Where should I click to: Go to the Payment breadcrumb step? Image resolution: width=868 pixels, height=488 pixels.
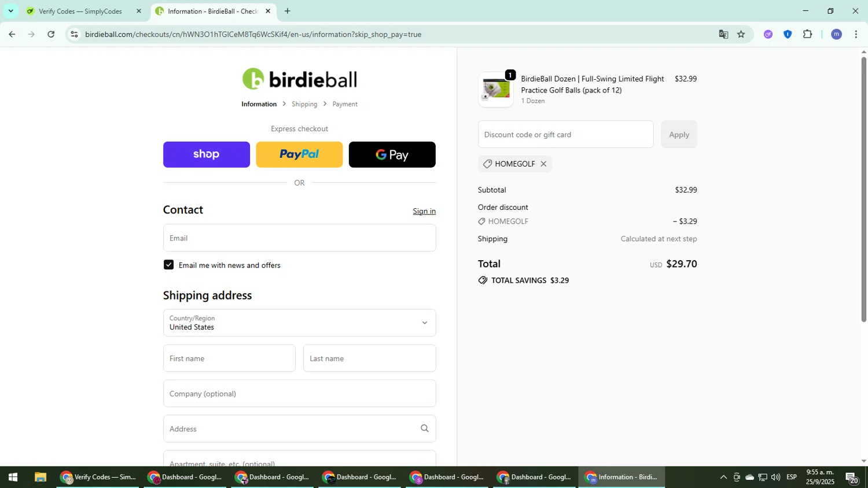click(345, 104)
